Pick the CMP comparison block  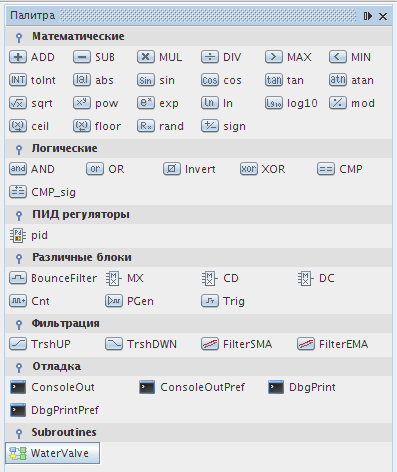340,169
